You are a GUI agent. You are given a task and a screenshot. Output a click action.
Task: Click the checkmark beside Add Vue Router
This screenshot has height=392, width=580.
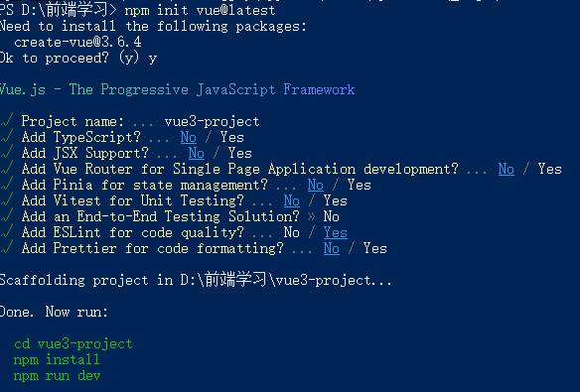[7, 168]
